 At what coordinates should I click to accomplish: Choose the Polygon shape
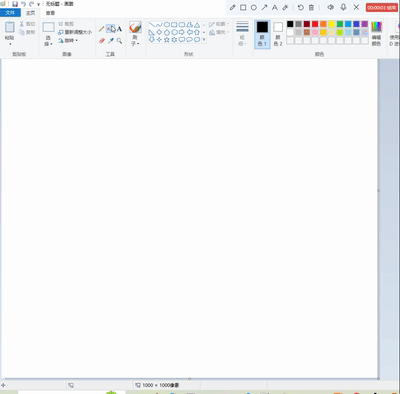point(189,25)
